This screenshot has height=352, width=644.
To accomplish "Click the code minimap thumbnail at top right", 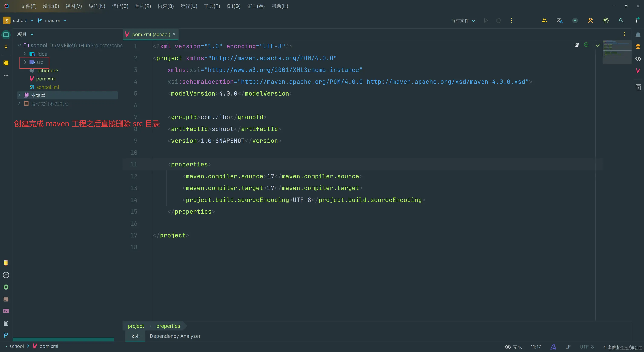I will [617, 52].
